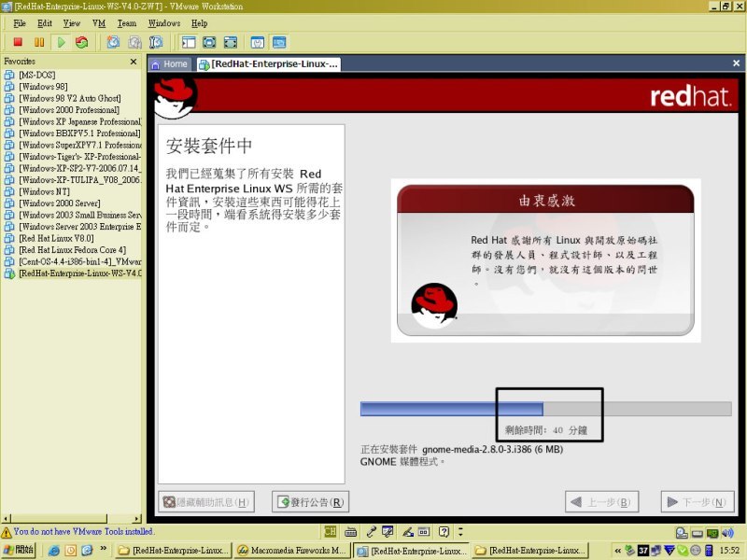Click the installation progress bar
The height and width of the screenshot is (560, 747).
point(546,409)
